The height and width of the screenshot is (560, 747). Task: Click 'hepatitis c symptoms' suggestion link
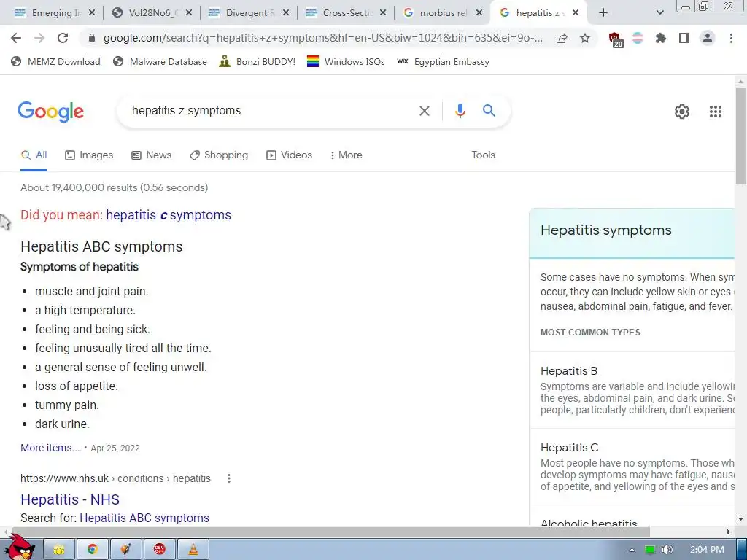click(169, 215)
